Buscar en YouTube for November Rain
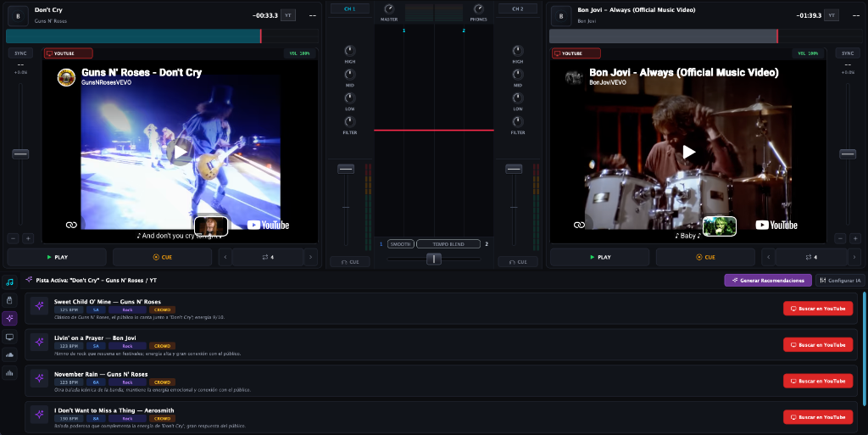Viewport: 868px width, 435px height. click(x=818, y=381)
